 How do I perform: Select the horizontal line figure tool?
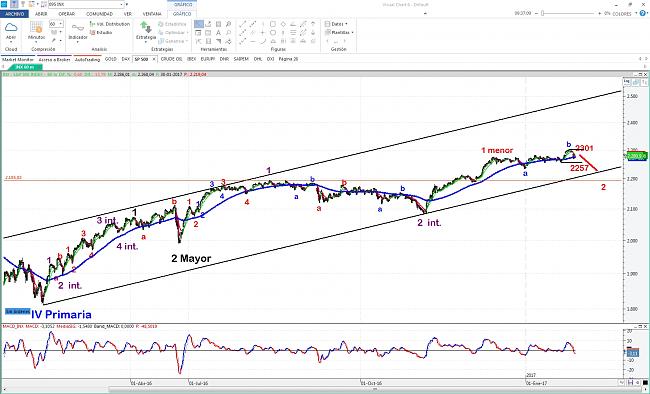point(252,41)
